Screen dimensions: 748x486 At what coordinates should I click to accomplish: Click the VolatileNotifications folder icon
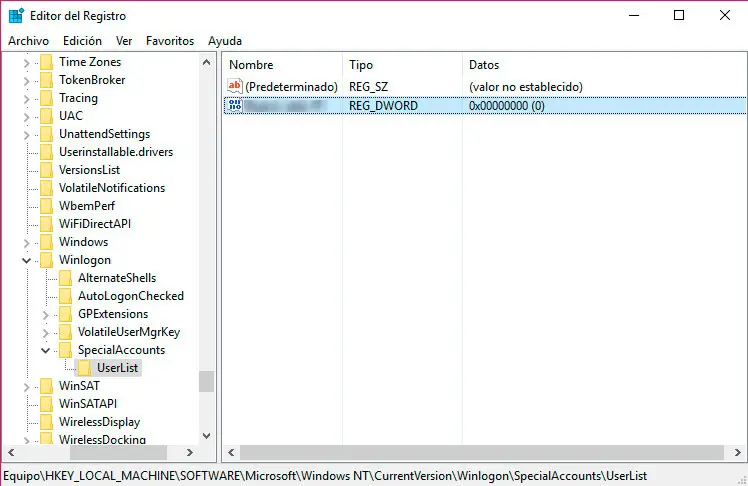coord(46,188)
